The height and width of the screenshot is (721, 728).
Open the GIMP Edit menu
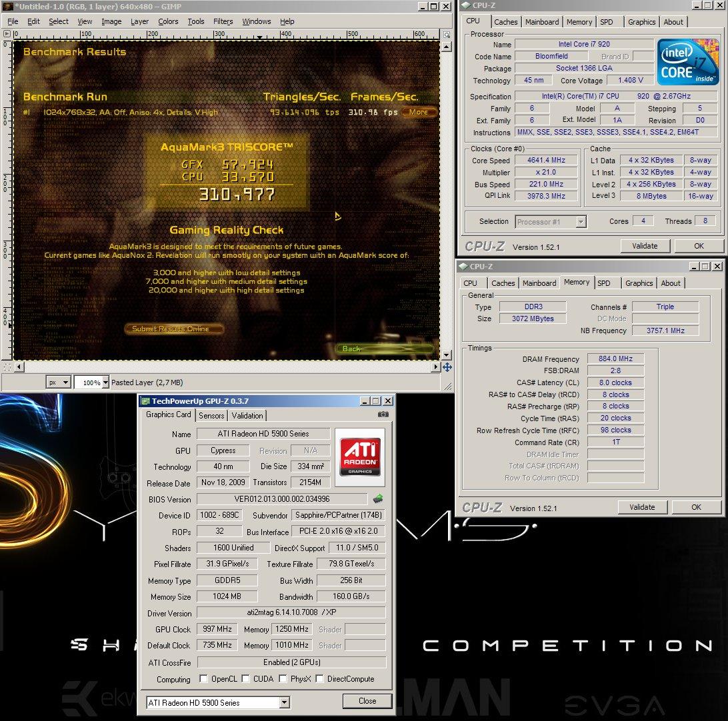(33, 21)
